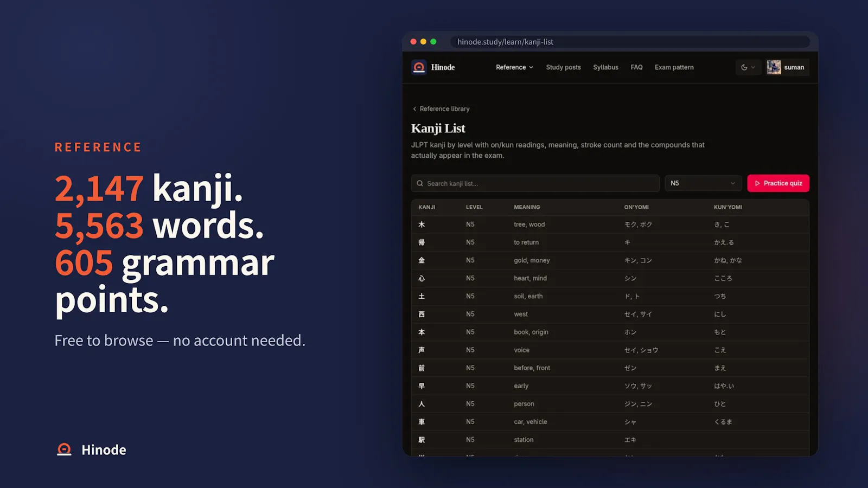Click the Hinode brand name in navbar
This screenshot has width=868, height=488.
[443, 67]
